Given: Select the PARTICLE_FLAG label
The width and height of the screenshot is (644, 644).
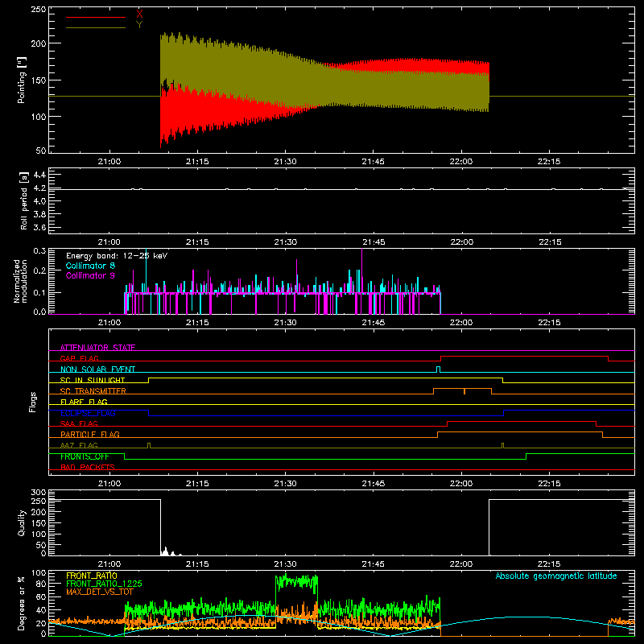Looking at the screenshot, I should [x=90, y=434].
